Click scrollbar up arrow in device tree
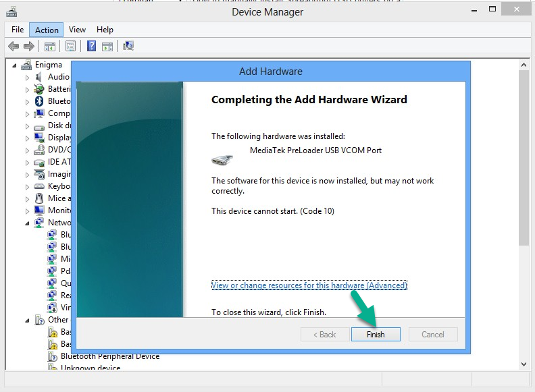Image resolution: width=535 pixels, height=392 pixels. (524, 65)
